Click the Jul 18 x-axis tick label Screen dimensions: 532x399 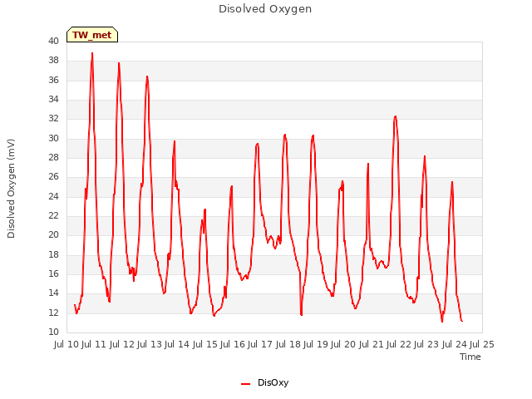288,344
